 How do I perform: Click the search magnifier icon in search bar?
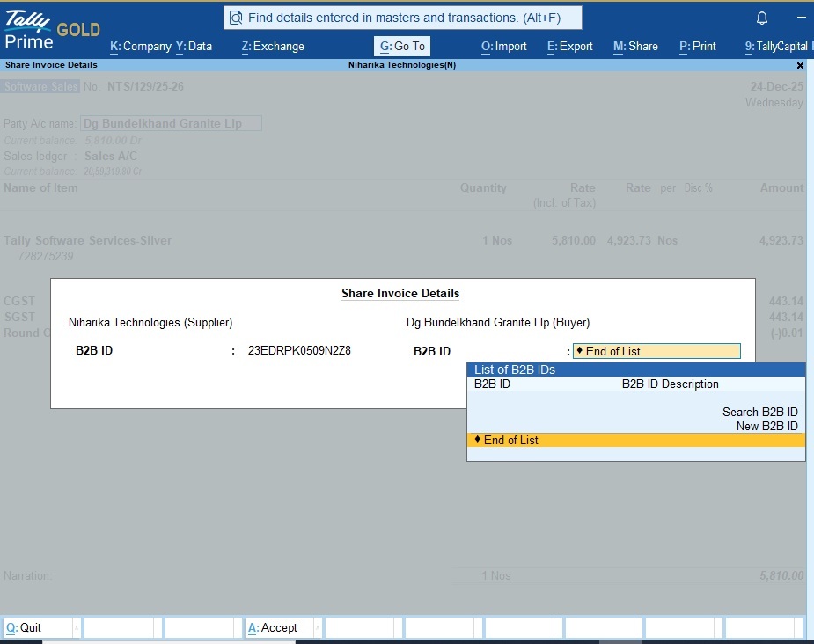[x=236, y=18]
